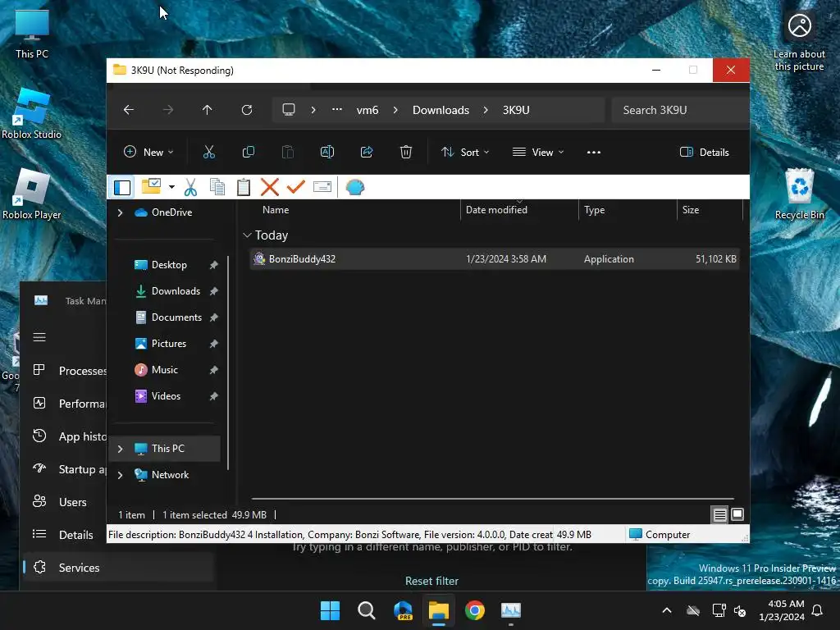Viewport: 840px width, 630px height.
Task: Open the collapsed breadcrumb ellipsis
Action: [337, 110]
